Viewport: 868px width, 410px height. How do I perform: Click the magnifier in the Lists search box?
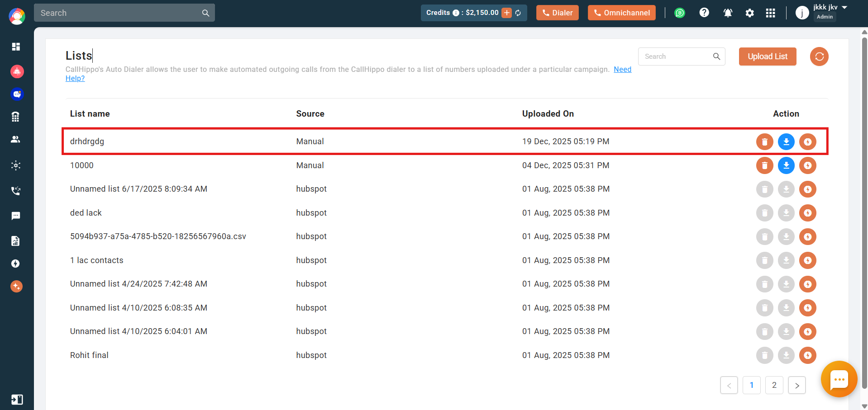pyautogui.click(x=716, y=57)
